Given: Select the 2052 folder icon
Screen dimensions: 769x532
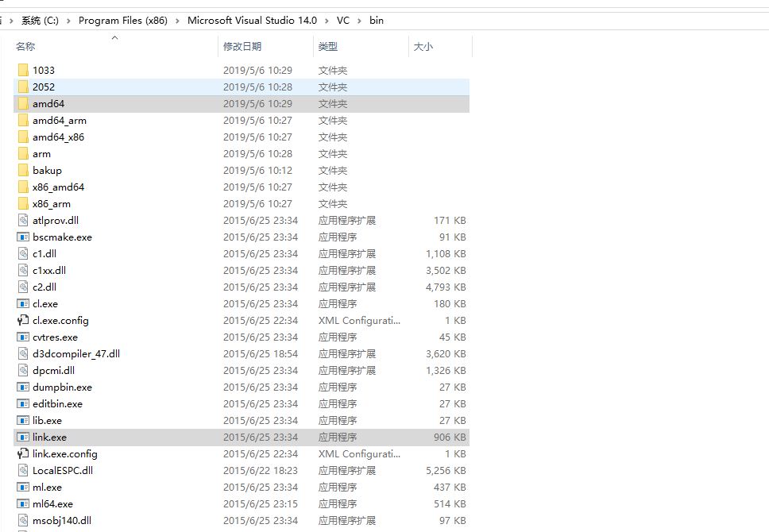Looking at the screenshot, I should click(x=23, y=87).
